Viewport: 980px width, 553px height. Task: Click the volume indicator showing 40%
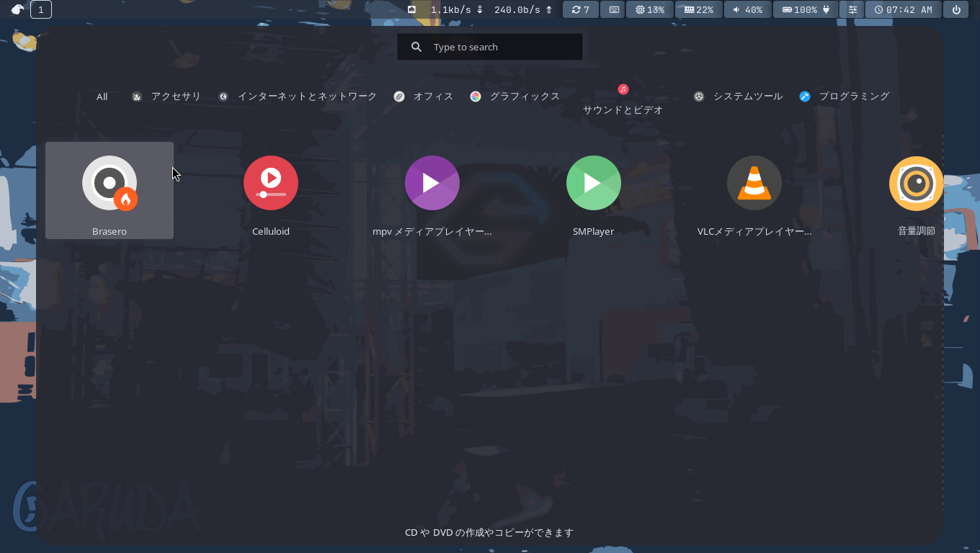pyautogui.click(x=748, y=9)
